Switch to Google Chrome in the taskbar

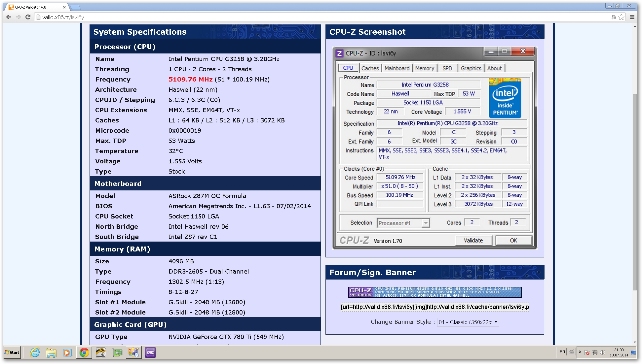[84, 352]
